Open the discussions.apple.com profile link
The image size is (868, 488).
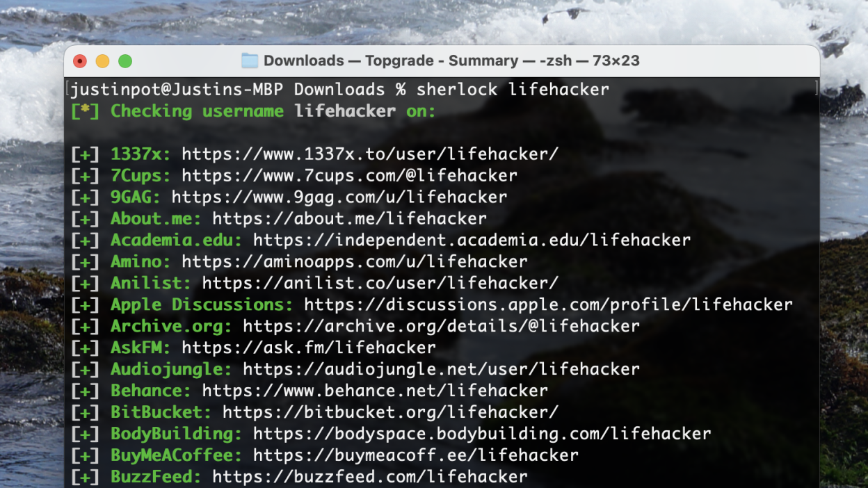coord(548,305)
